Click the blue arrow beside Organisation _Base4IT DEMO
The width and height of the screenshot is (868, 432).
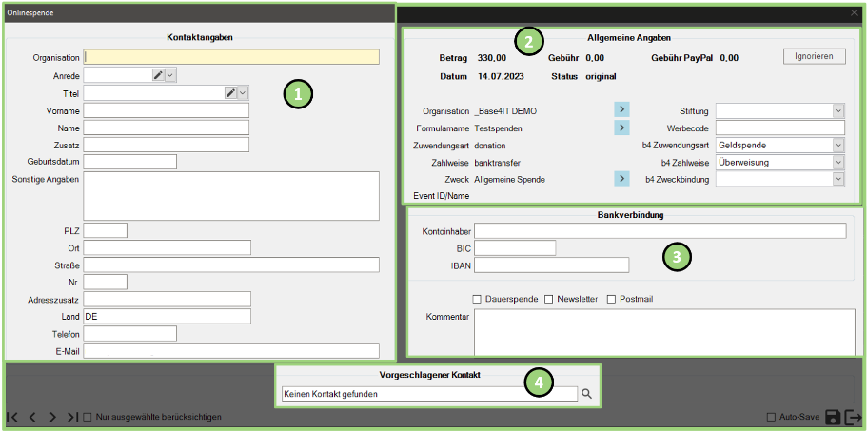(621, 110)
